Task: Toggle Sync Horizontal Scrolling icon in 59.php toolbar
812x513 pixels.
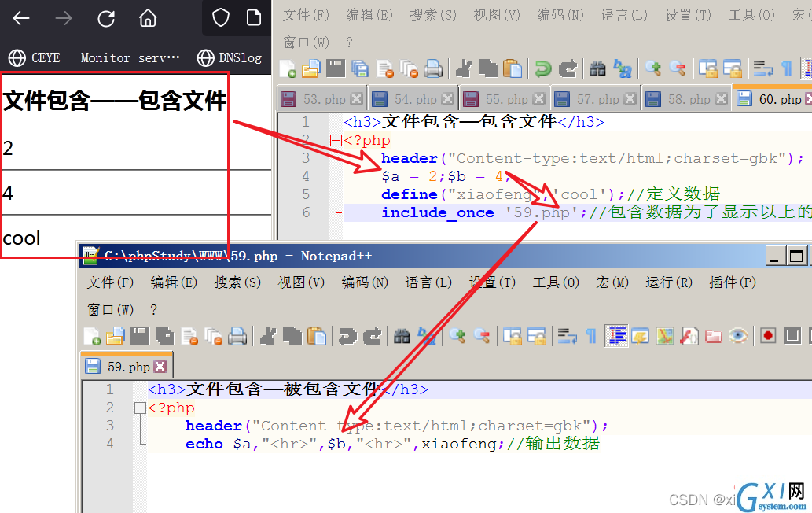Action: (537, 336)
